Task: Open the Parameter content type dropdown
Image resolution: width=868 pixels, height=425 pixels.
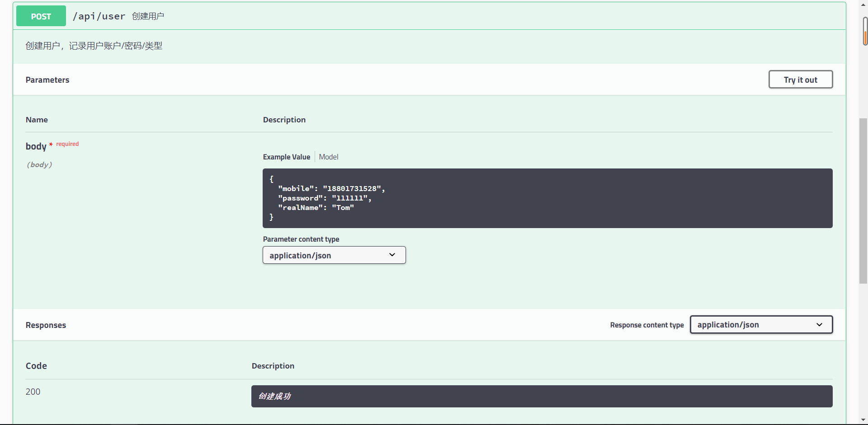Action: (x=334, y=255)
